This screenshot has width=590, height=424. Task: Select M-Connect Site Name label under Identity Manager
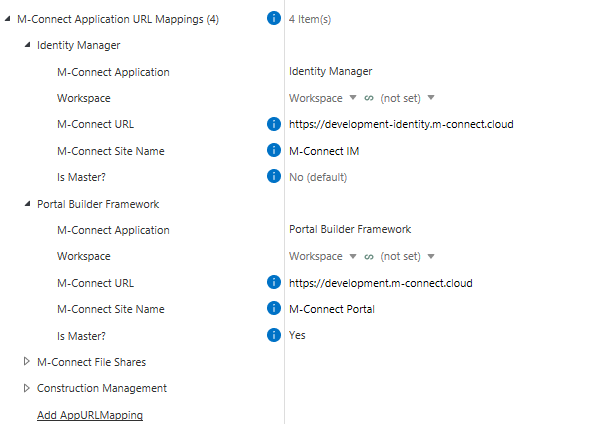click(111, 151)
